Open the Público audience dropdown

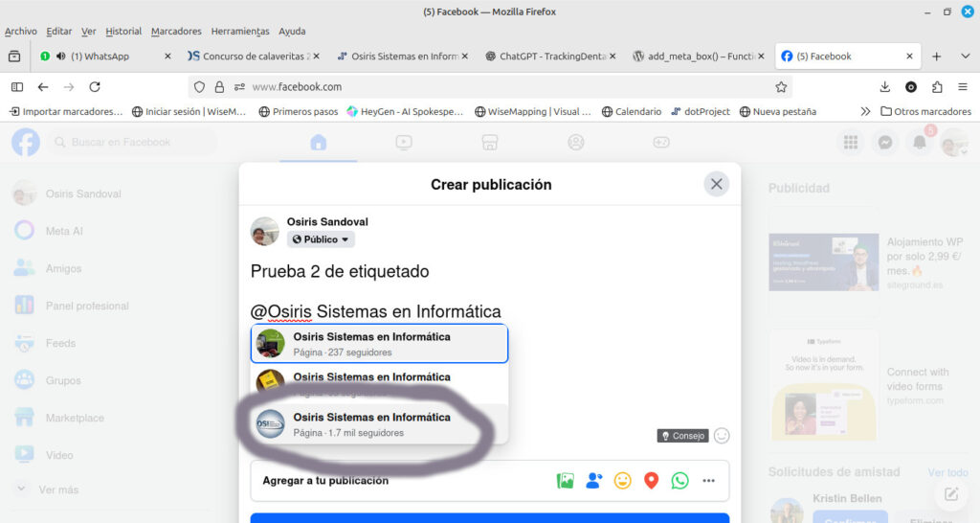pos(322,239)
